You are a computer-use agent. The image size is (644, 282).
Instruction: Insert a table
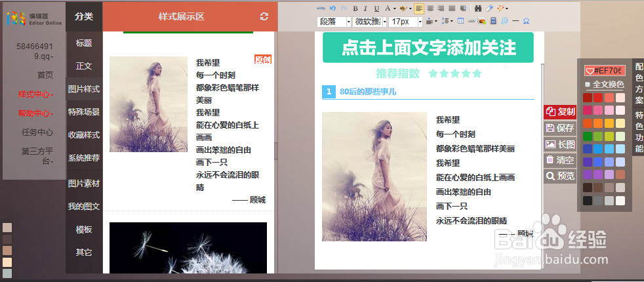pyautogui.click(x=461, y=21)
